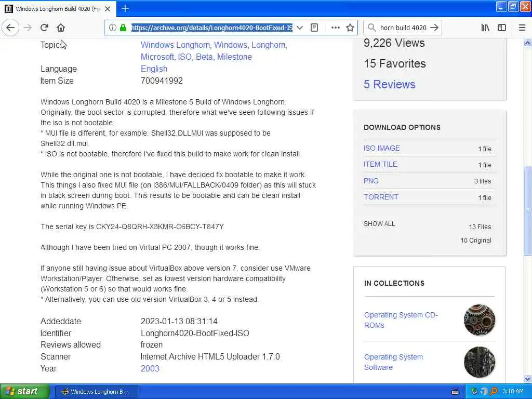The height and width of the screenshot is (399, 532).
Task: Click the Addeddate value 2023-01-13
Action: click(179, 321)
